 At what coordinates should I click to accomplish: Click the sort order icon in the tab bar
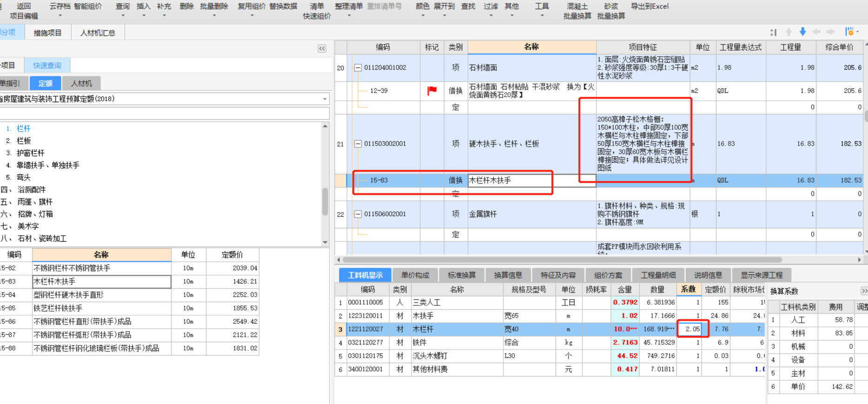tap(773, 32)
